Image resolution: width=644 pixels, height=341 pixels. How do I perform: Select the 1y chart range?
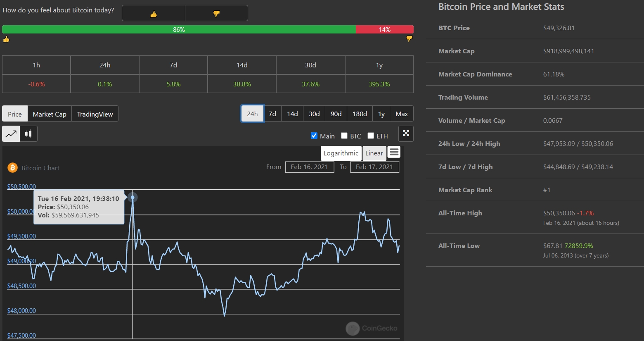[381, 114]
